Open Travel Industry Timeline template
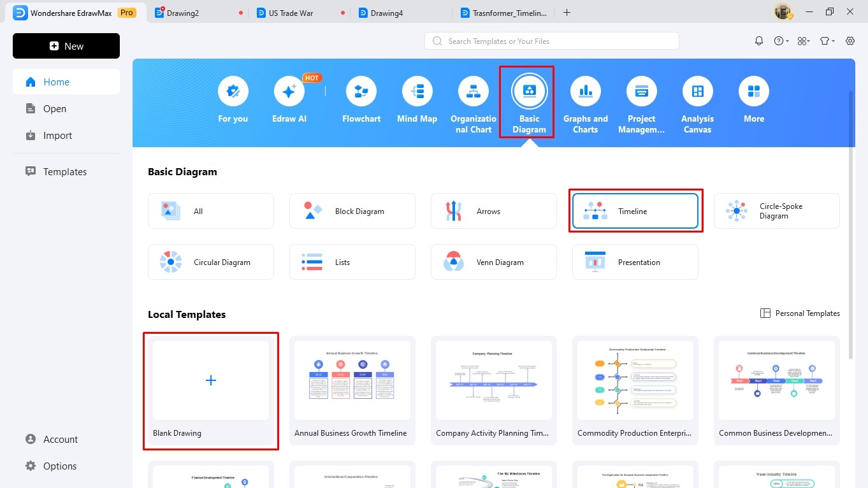 tap(777, 475)
